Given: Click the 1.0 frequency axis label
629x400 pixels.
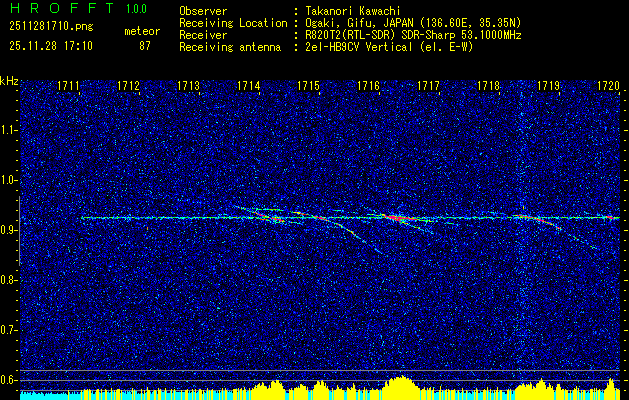Looking at the screenshot, I should coord(8,180).
